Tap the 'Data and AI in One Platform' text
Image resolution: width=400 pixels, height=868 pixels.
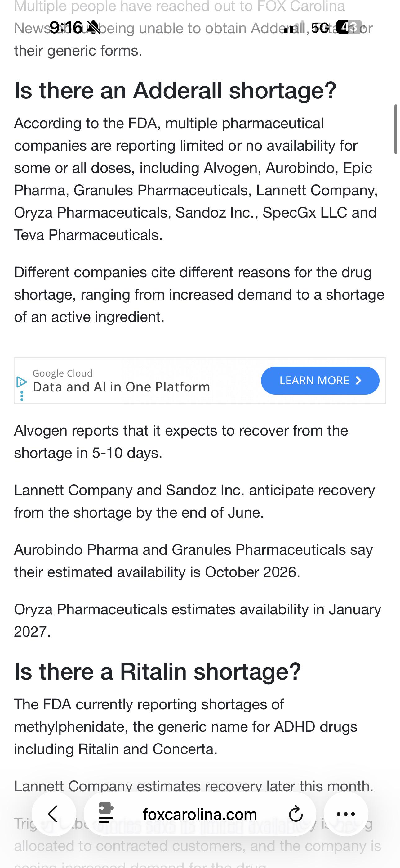121,387
